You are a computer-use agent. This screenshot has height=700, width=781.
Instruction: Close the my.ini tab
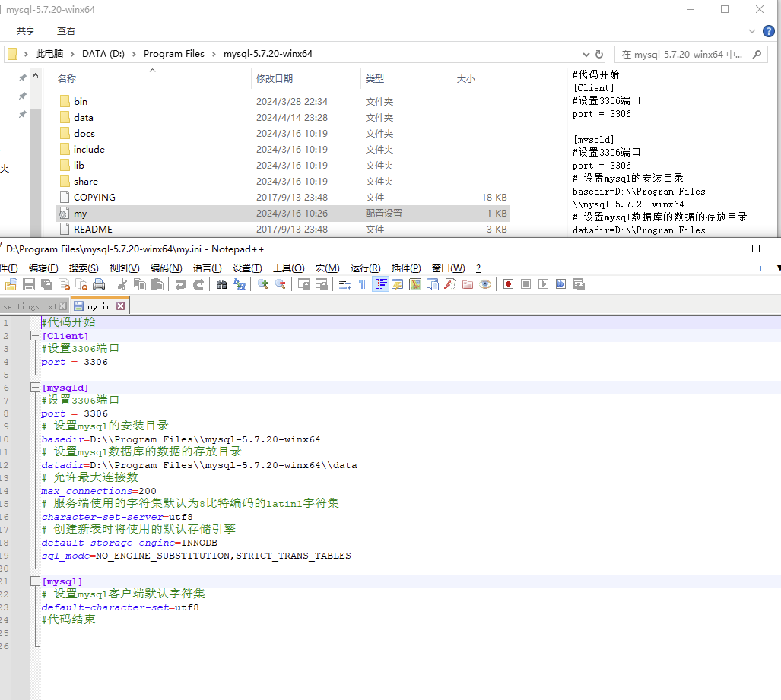tap(121, 306)
